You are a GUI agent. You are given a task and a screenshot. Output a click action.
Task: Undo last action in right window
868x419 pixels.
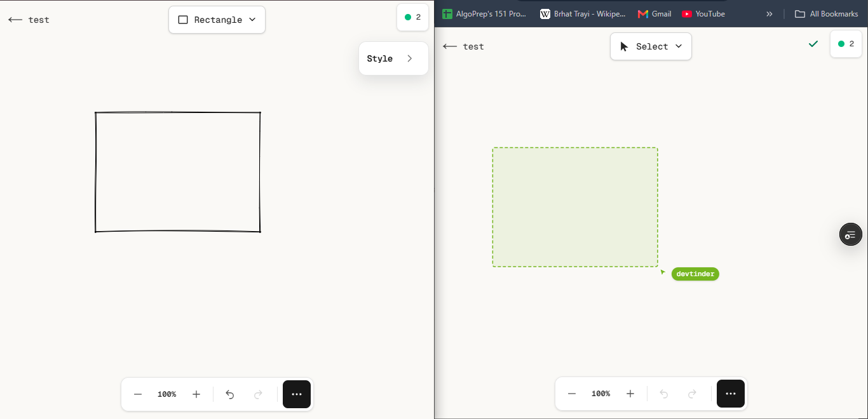[x=664, y=394]
